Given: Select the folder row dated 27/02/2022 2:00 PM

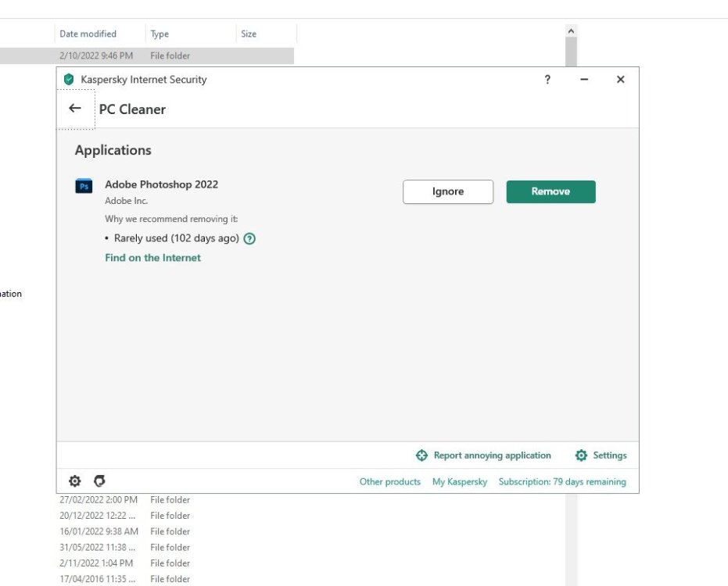Looking at the screenshot, I should 147,500.
